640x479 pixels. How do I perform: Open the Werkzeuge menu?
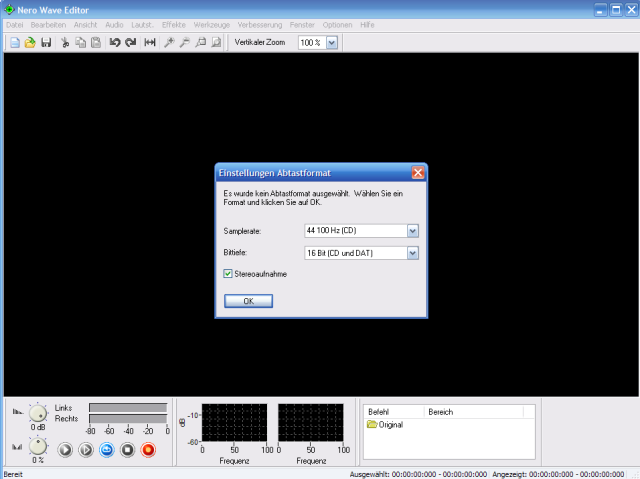tap(212, 25)
